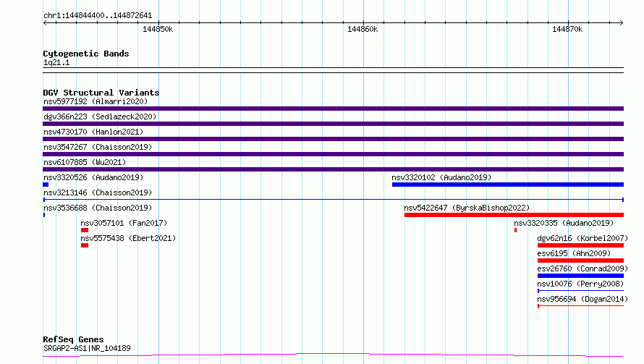Image resolution: width=644 pixels, height=364 pixels.
Task: Click the red block under nsv3057101
Action: 85,230
